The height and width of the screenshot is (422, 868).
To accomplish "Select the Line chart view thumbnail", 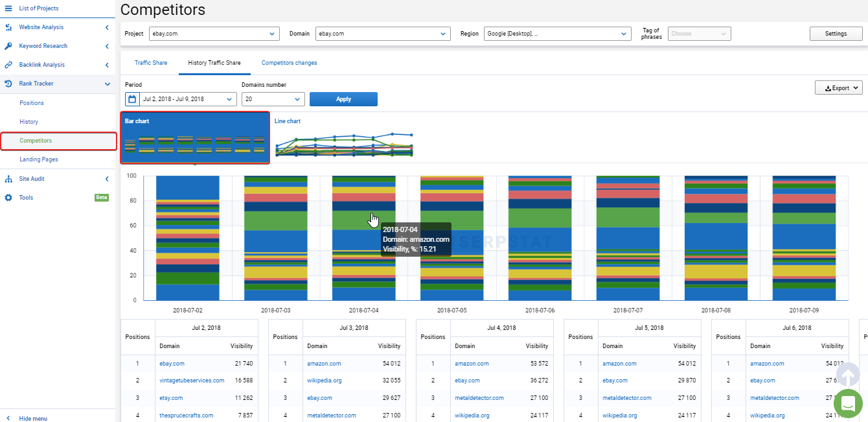I will point(344,138).
